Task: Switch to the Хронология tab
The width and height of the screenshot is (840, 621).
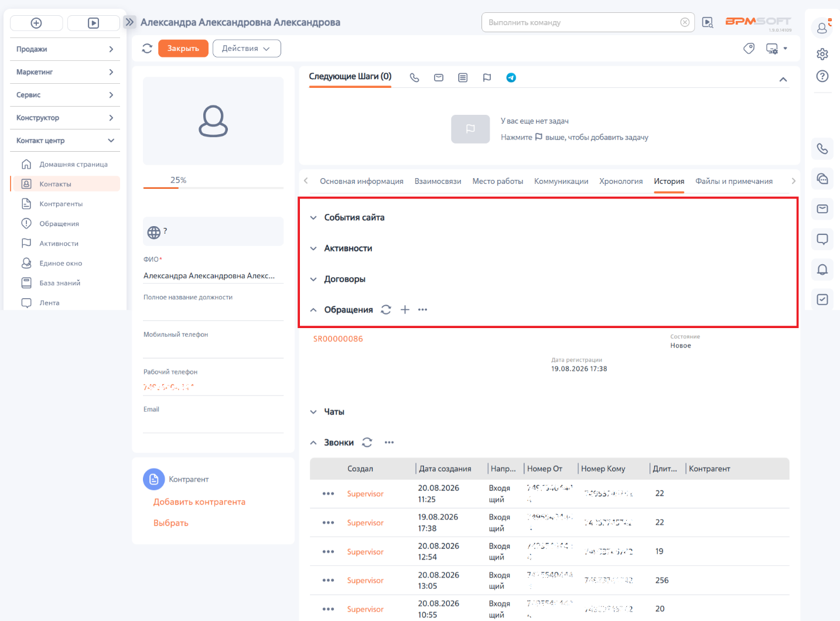Action: pyautogui.click(x=621, y=181)
